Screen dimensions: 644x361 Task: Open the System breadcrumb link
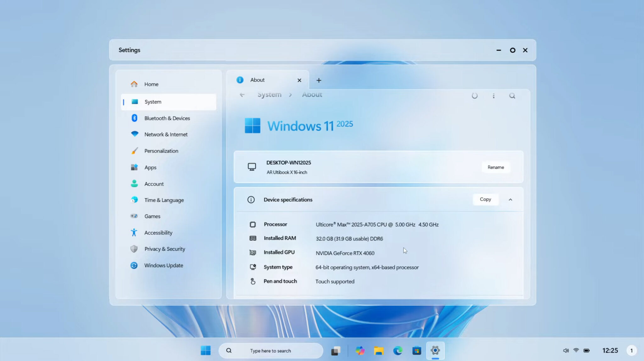(269, 94)
